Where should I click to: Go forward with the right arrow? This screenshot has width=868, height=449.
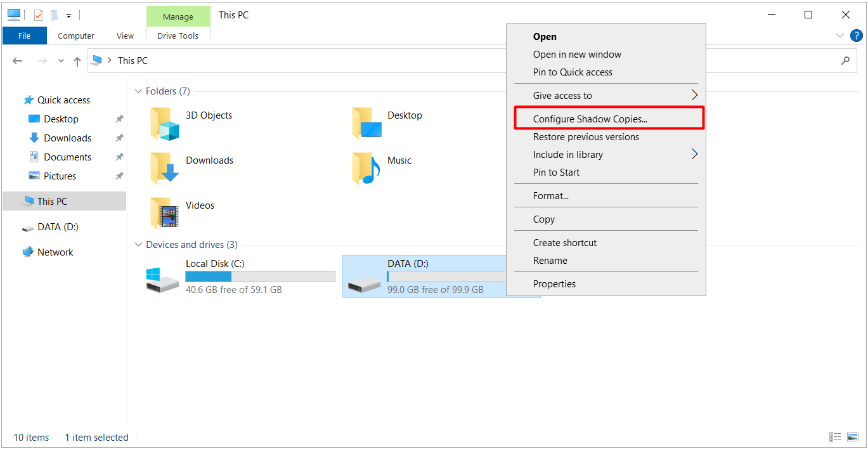(42, 61)
